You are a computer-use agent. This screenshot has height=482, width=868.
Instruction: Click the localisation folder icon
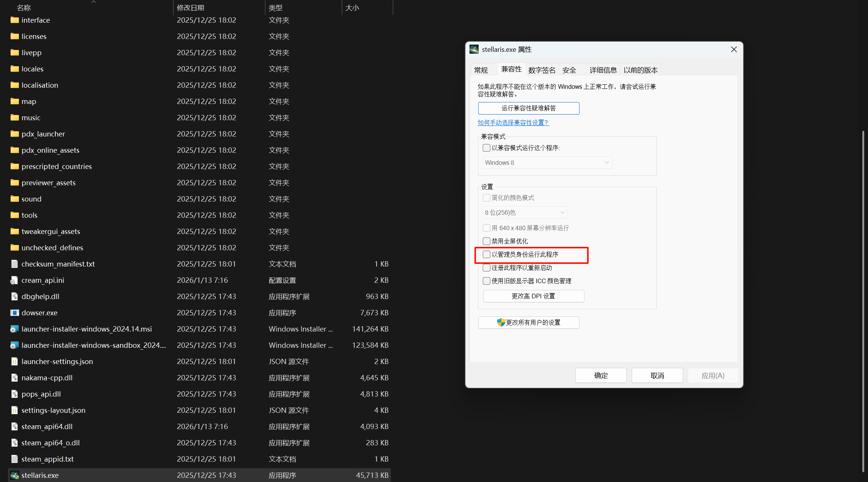(x=15, y=85)
